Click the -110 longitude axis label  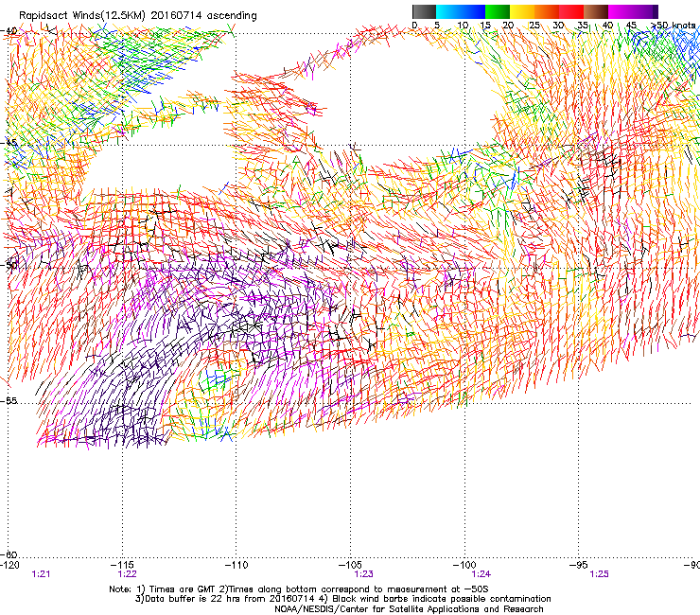coord(236,565)
